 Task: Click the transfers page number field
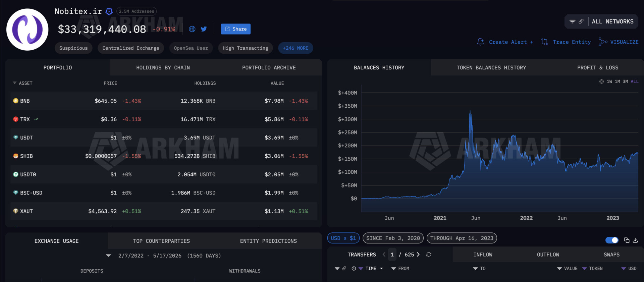point(392,255)
